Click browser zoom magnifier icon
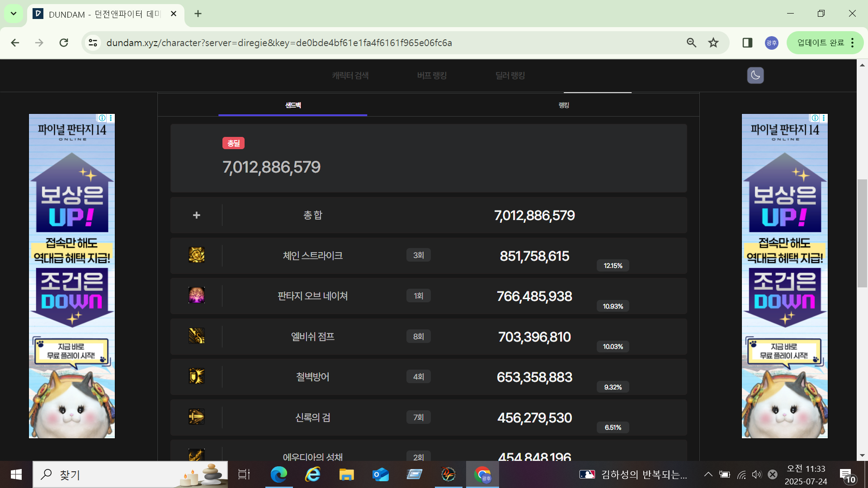The width and height of the screenshot is (868, 488). [691, 43]
